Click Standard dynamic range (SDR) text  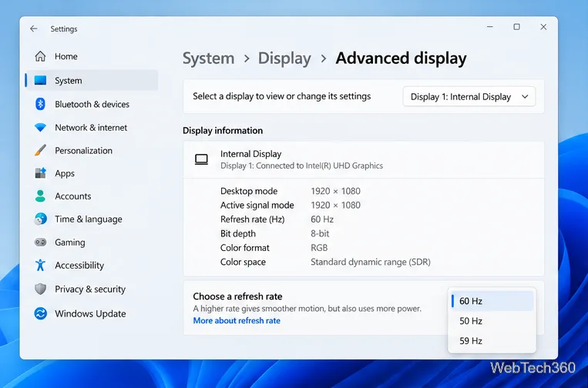(x=371, y=263)
